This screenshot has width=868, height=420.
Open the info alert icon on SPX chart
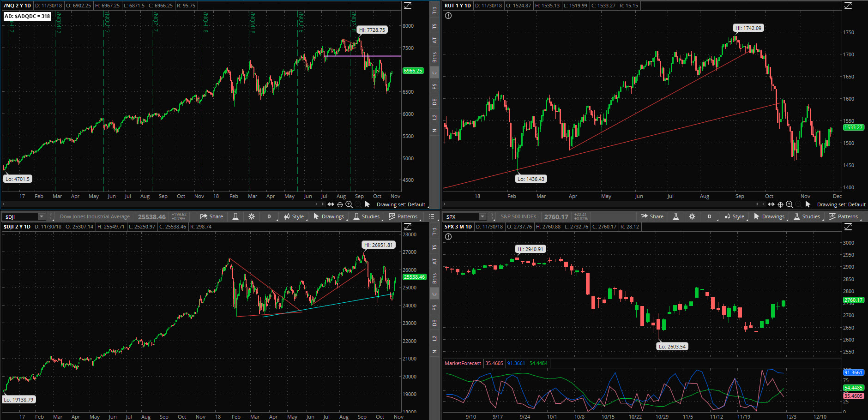coord(448,237)
